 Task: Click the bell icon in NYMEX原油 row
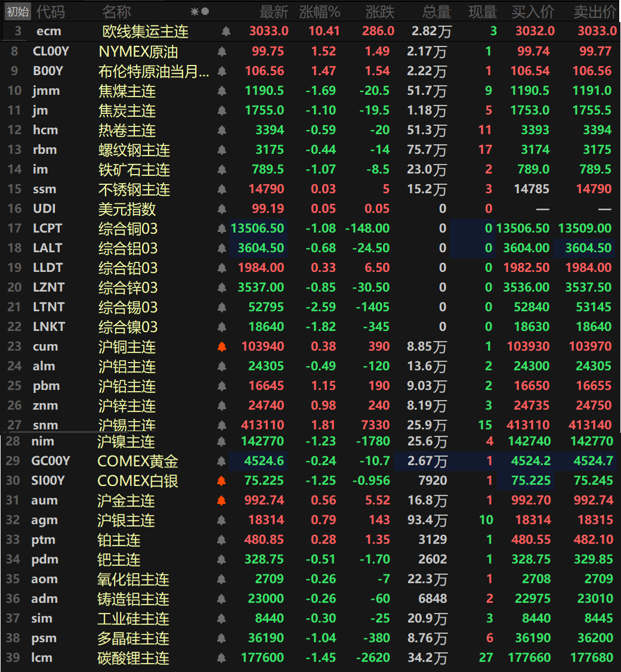[x=222, y=51]
